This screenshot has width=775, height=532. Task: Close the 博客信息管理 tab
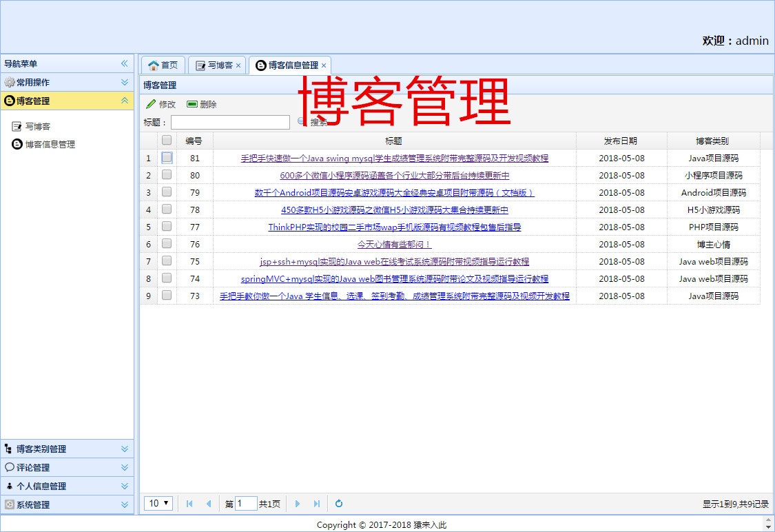point(324,65)
